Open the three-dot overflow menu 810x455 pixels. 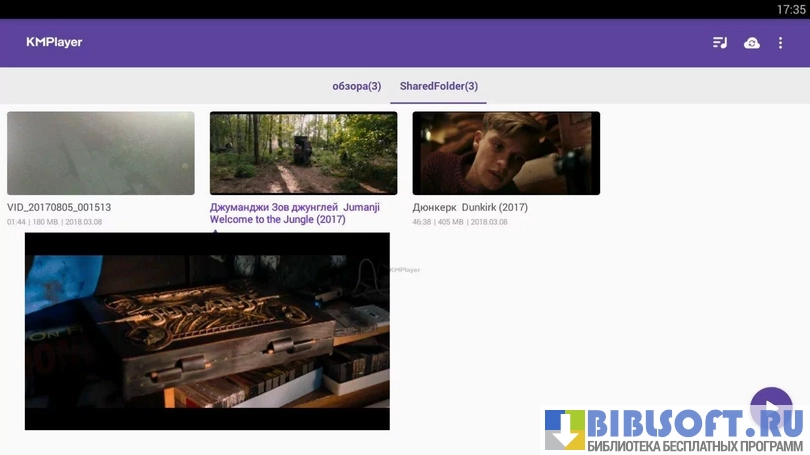pyautogui.click(x=782, y=43)
